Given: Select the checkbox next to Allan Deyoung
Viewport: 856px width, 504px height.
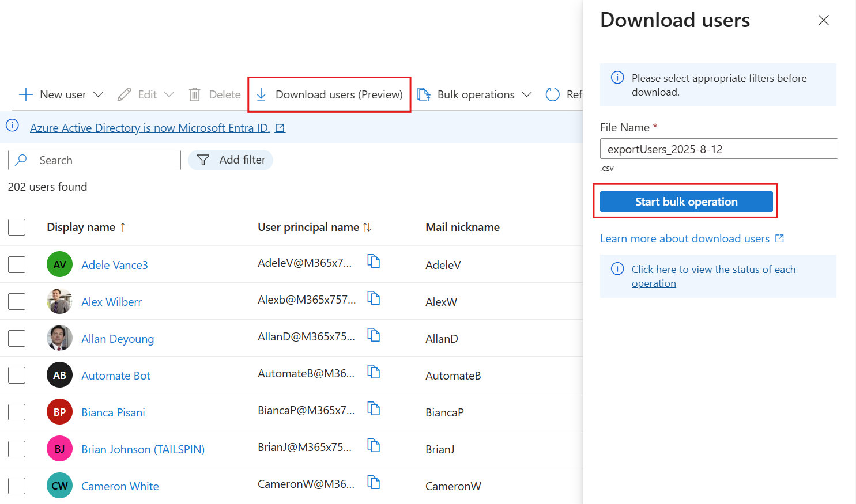Looking at the screenshot, I should click(x=17, y=338).
